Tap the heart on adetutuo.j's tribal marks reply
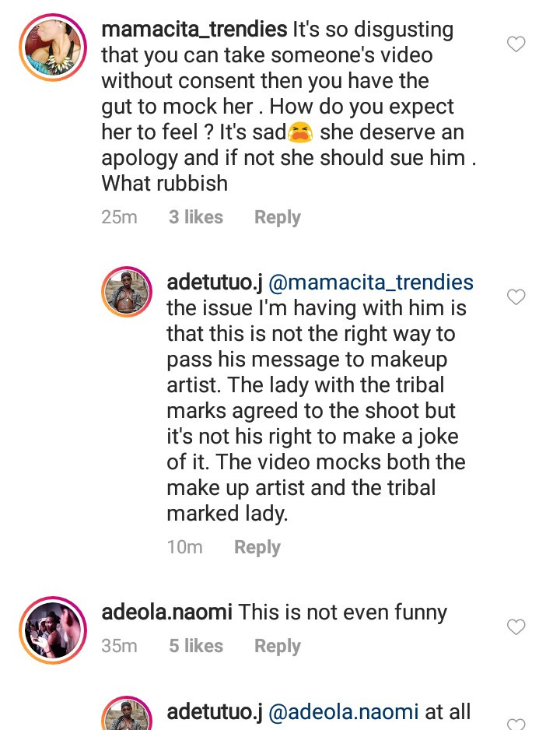560x730 pixels. point(516,297)
